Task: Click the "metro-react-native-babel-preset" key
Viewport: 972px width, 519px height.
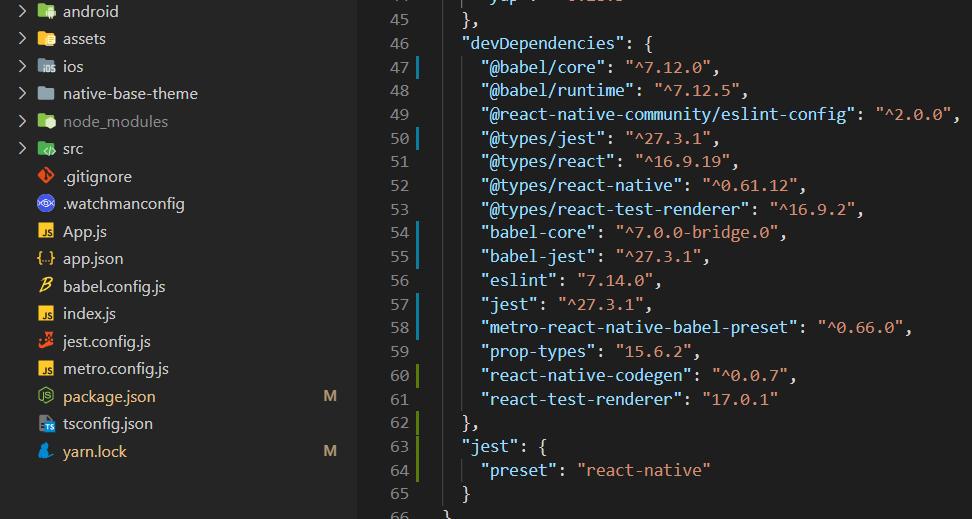Action: [x=639, y=327]
